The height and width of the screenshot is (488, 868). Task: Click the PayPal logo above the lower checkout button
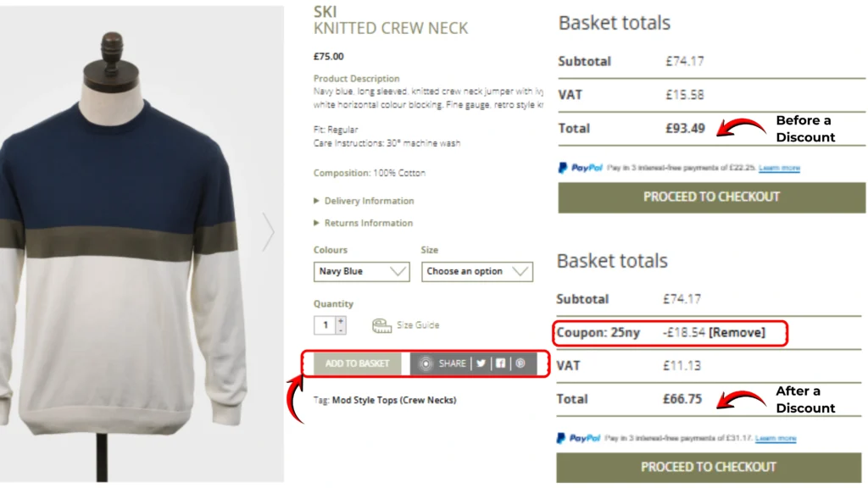click(x=579, y=438)
